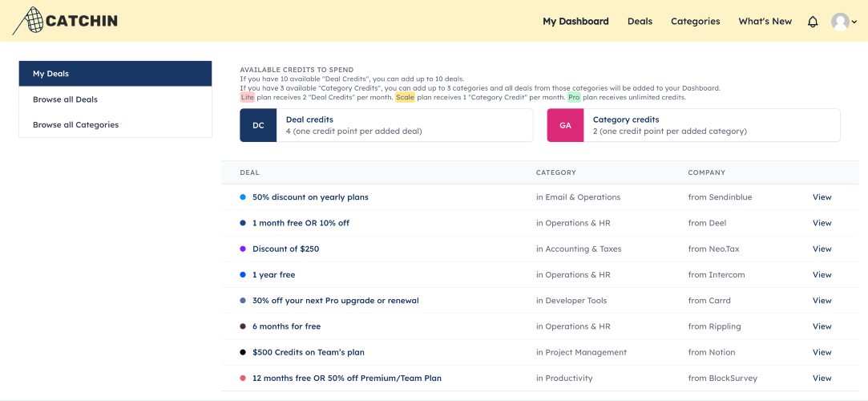Click 'in Email & Operations' category
Viewport: 868px width, 401px height.
tap(578, 197)
